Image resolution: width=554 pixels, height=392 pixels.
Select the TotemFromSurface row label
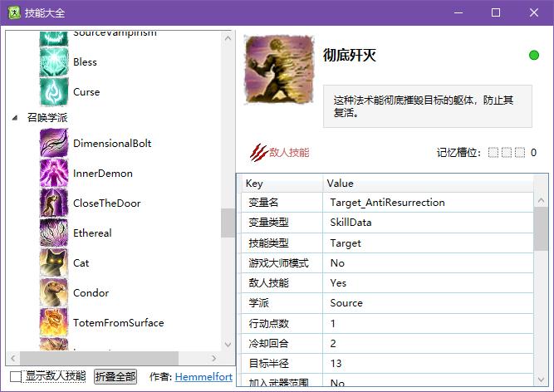tap(119, 323)
